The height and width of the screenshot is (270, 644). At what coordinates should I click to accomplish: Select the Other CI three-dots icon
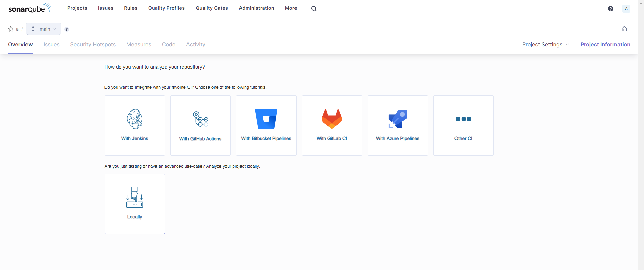coord(464,119)
